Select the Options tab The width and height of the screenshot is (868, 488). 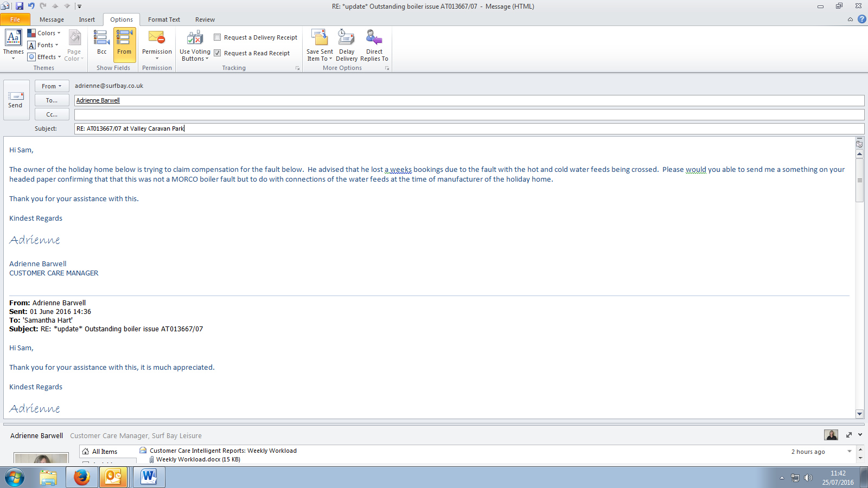click(x=122, y=20)
